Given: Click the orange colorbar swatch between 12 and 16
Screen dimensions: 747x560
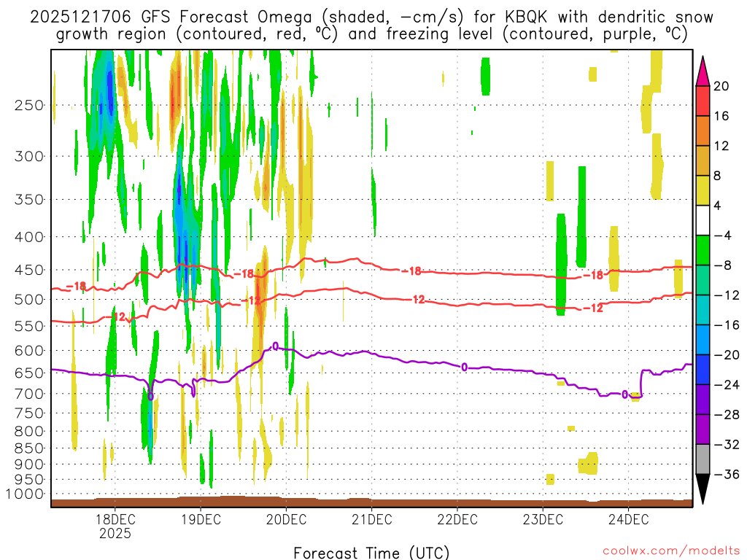Looking at the screenshot, I should tap(703, 131).
